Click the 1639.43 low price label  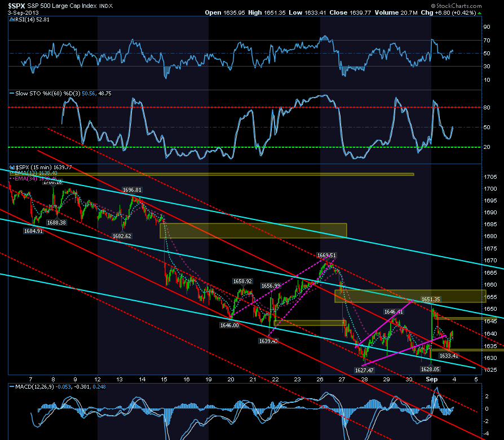[x=268, y=341]
